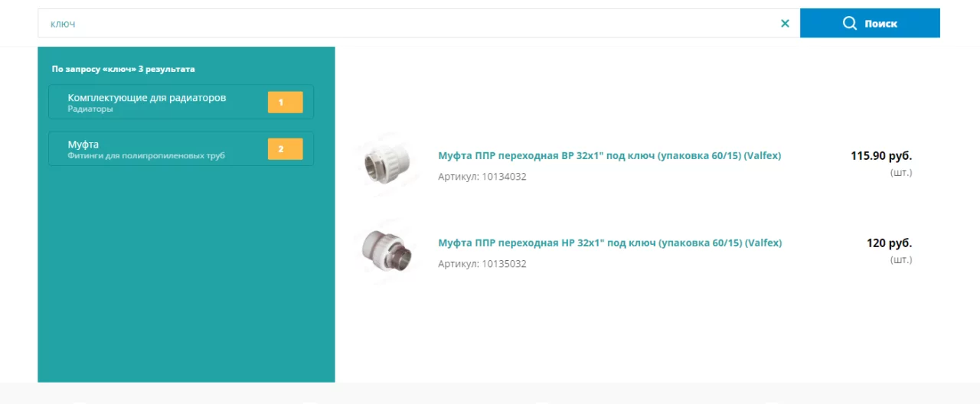Image resolution: width=980 pixels, height=404 pixels.
Task: Click the orange badge showing 2
Action: [285, 149]
